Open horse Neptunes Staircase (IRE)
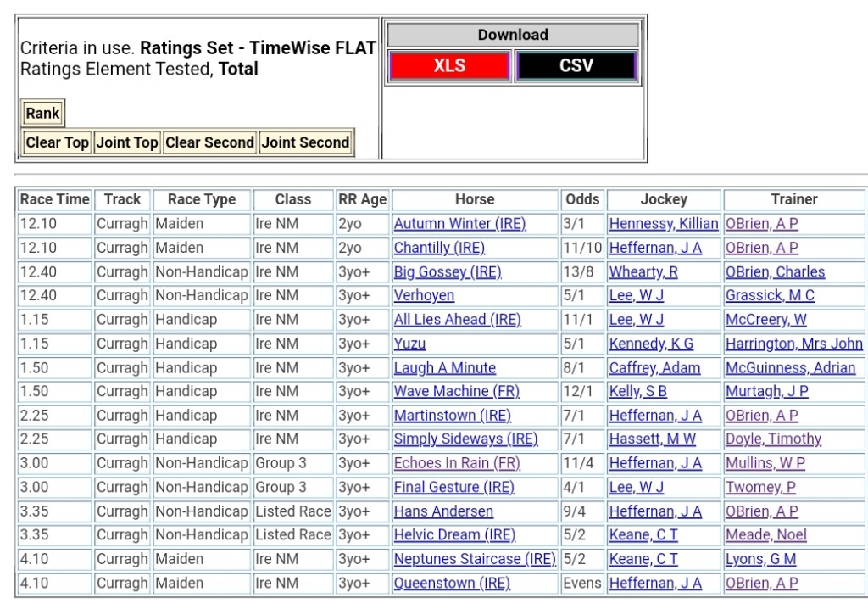The height and width of the screenshot is (609, 868). tap(474, 559)
